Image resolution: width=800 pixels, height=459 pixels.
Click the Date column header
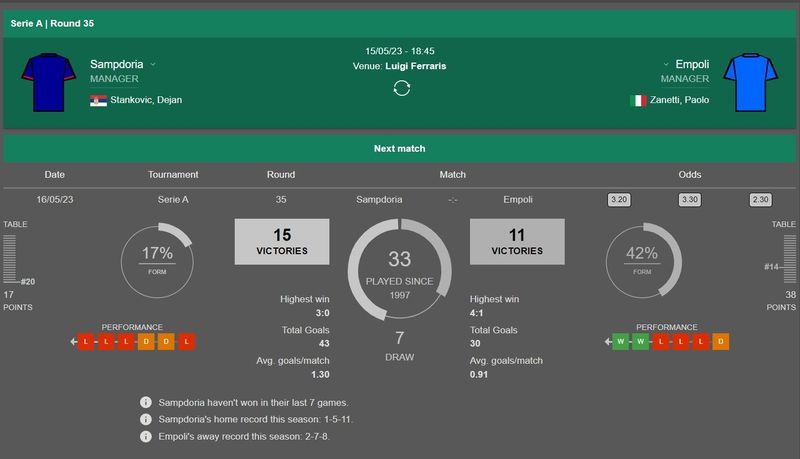(x=55, y=174)
